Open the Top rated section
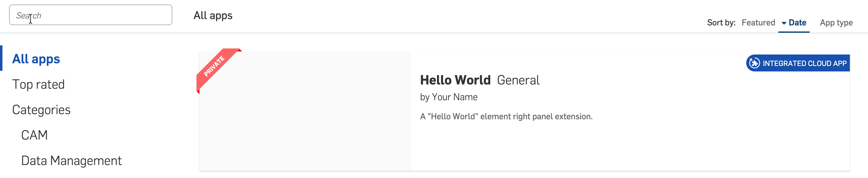The image size is (868, 178). coord(38,84)
